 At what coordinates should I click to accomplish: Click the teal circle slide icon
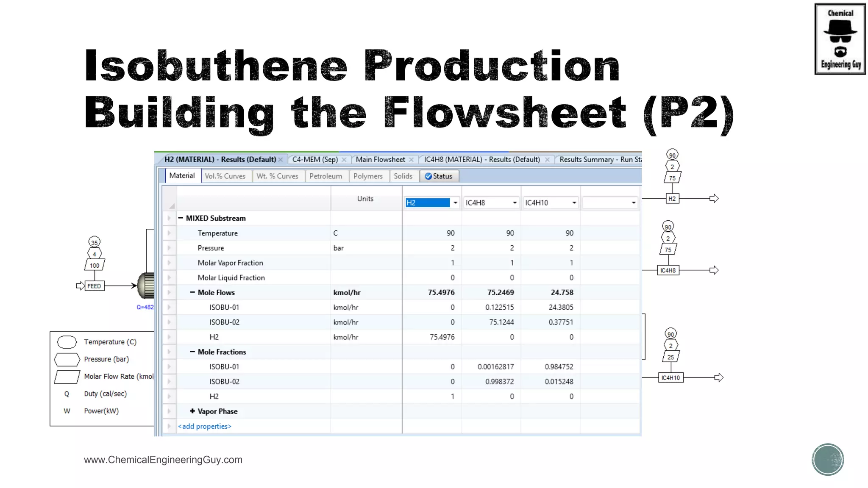828,460
